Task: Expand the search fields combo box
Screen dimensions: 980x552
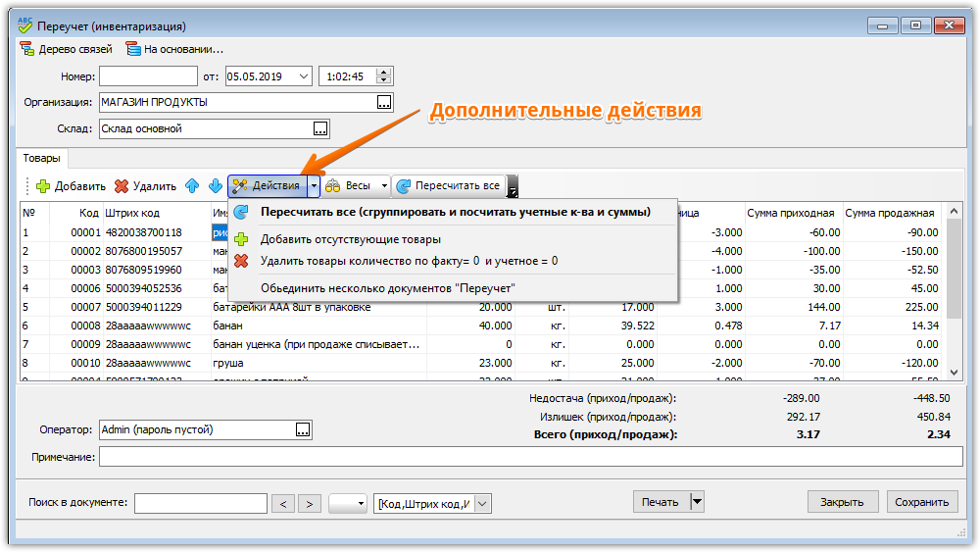Action: pyautogui.click(x=482, y=504)
